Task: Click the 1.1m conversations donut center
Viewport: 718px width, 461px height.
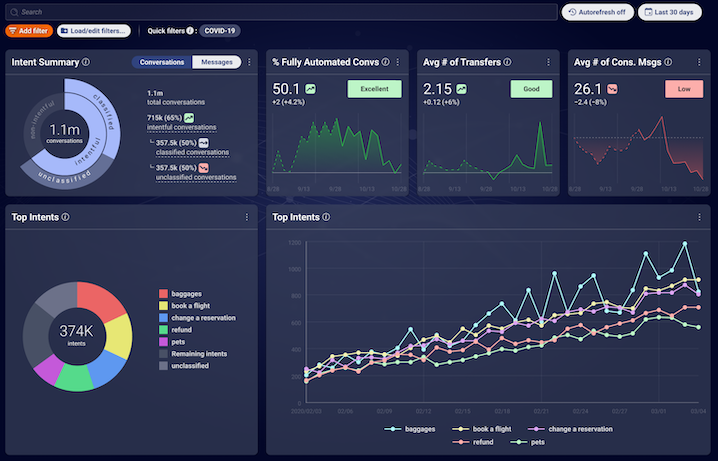Action: click(x=65, y=133)
